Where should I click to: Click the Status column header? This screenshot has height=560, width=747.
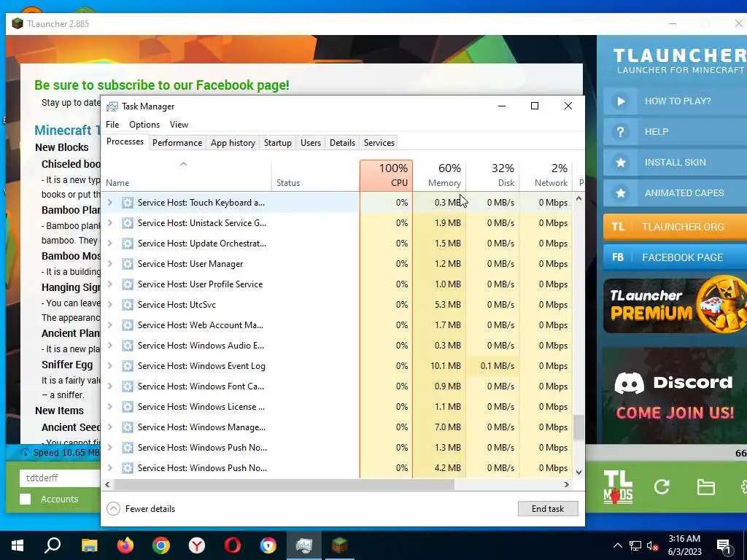[315, 175]
